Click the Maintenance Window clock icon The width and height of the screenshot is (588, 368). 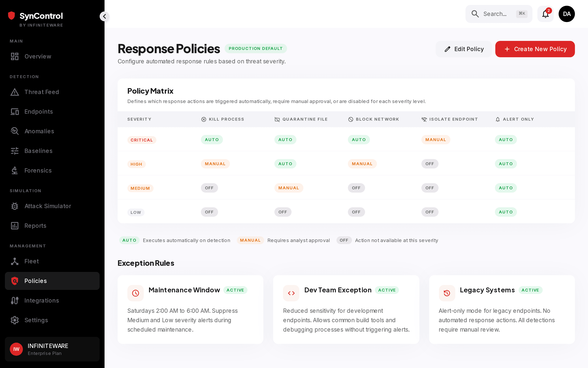(x=136, y=293)
